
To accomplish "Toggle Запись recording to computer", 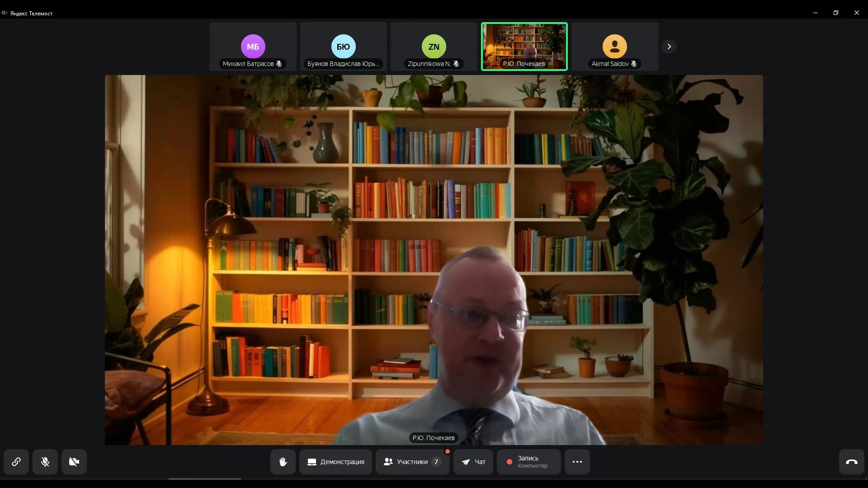I will pos(528,462).
